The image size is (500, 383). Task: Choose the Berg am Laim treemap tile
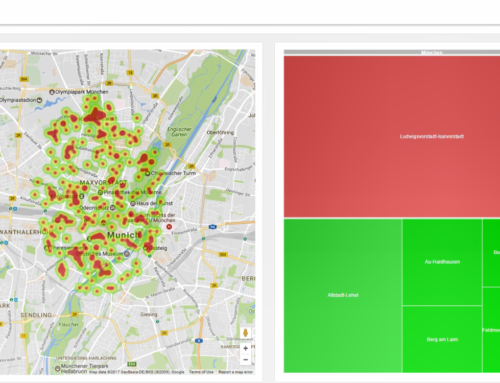point(442,339)
